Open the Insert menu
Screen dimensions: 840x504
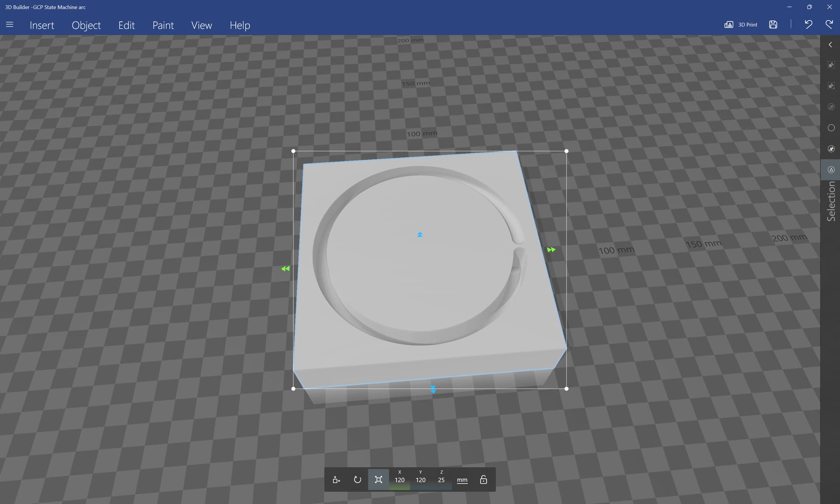pos(42,25)
